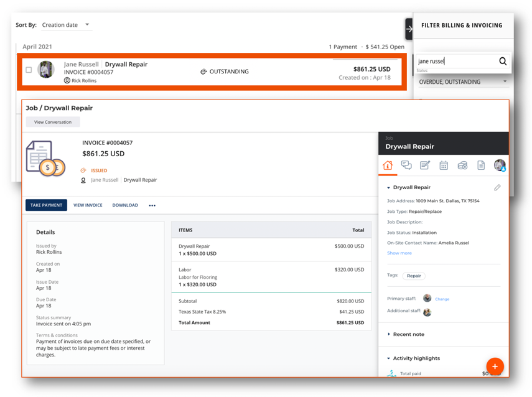Click the 1 Payment $541.25 Open summary
Screen dimensions: 532x397
click(x=366, y=47)
